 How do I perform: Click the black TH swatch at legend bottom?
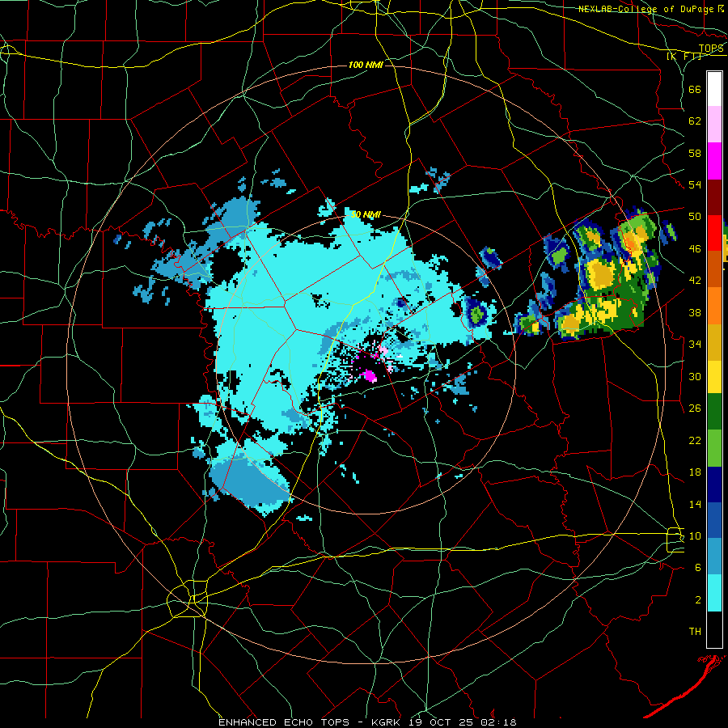(x=714, y=629)
